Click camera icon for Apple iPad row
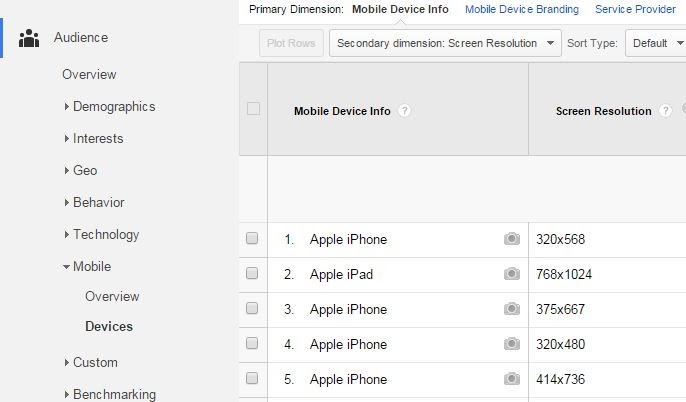The image size is (686, 402). tap(511, 274)
